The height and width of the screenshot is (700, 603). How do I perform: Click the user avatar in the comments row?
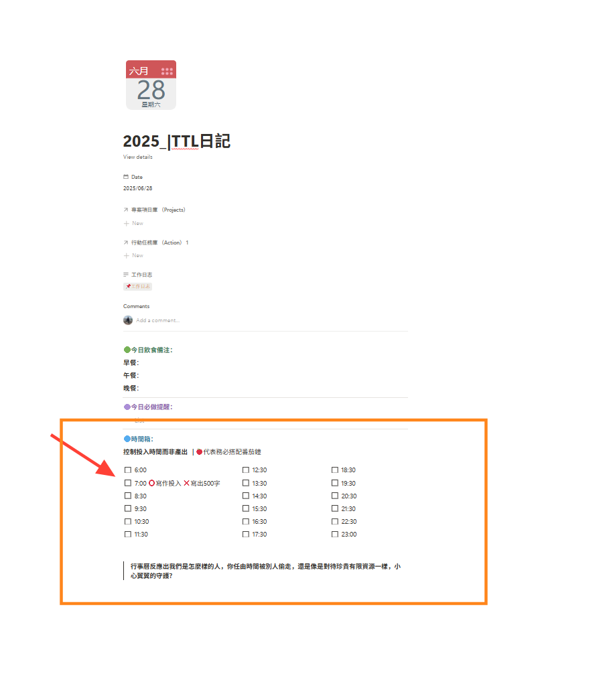128,320
